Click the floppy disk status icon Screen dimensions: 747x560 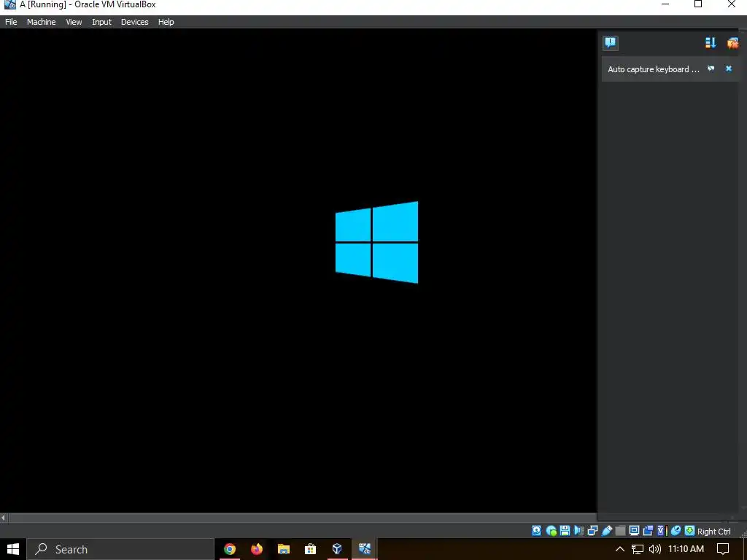click(565, 531)
